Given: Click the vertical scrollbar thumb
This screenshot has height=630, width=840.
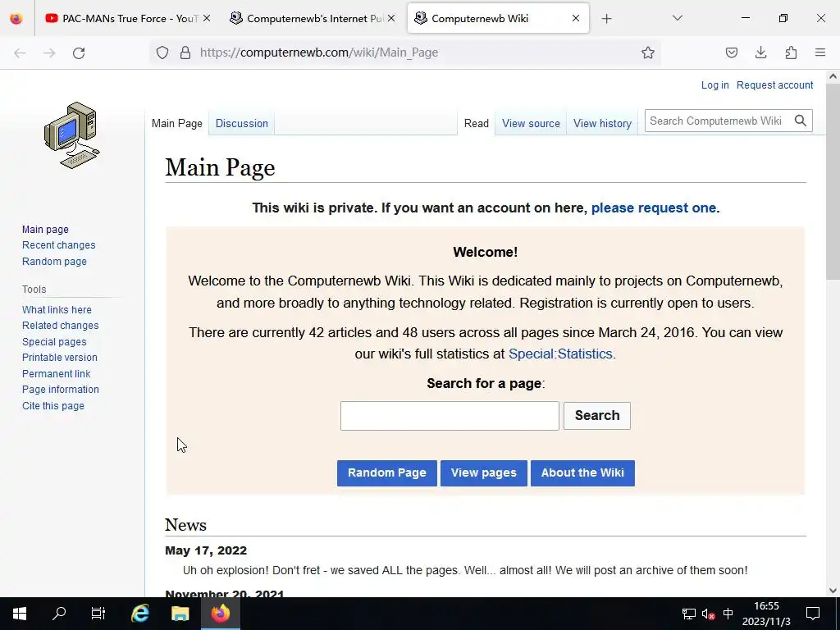Looking at the screenshot, I should pos(833,181).
